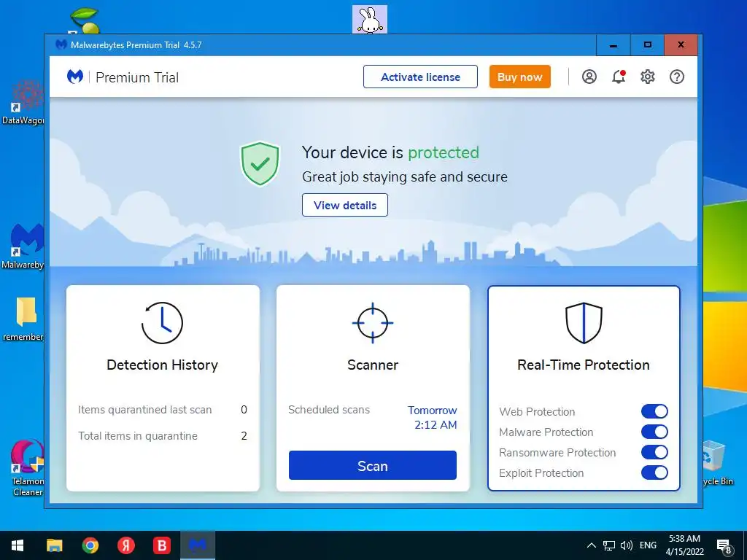Click the Your device is protected heading
The width and height of the screenshot is (747, 560).
(x=391, y=152)
